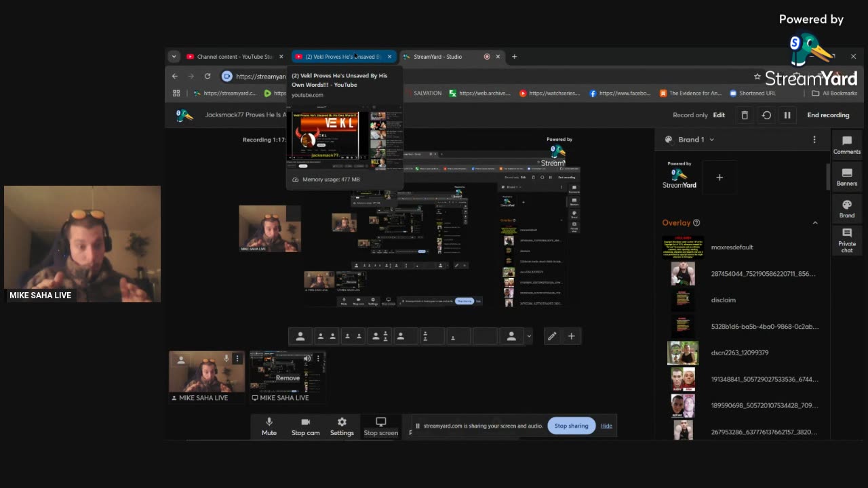The height and width of the screenshot is (488, 868).
Task: Click the tab preview Vekl thumbnail
Action: (346, 138)
